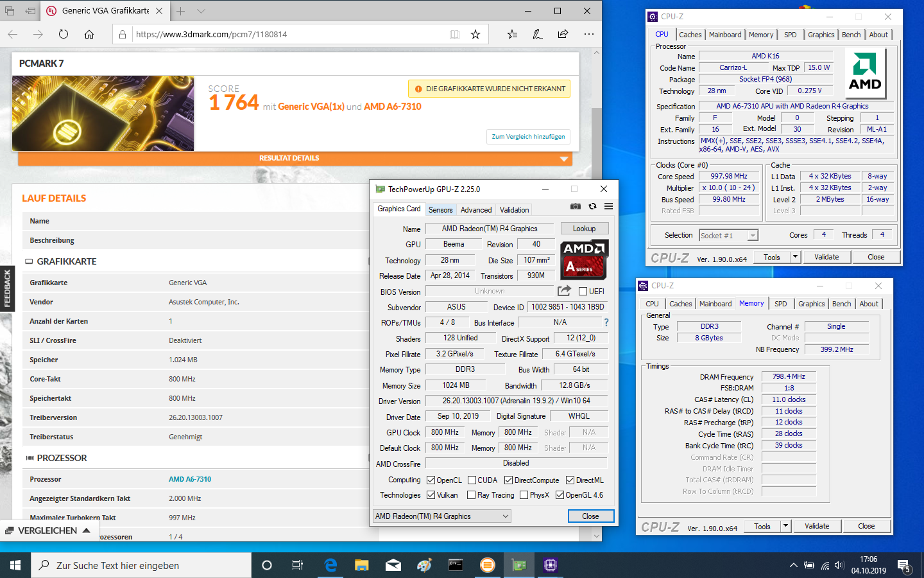Expand the Resultat Details bar
This screenshot has width=924, height=578.
[x=295, y=158]
